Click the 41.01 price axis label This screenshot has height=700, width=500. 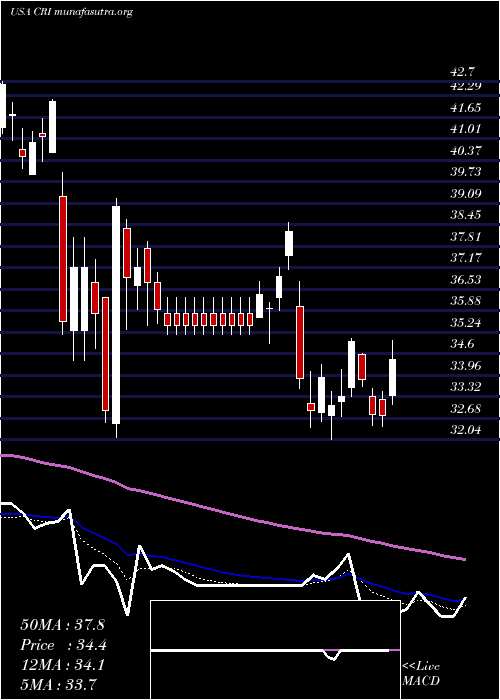(x=466, y=129)
